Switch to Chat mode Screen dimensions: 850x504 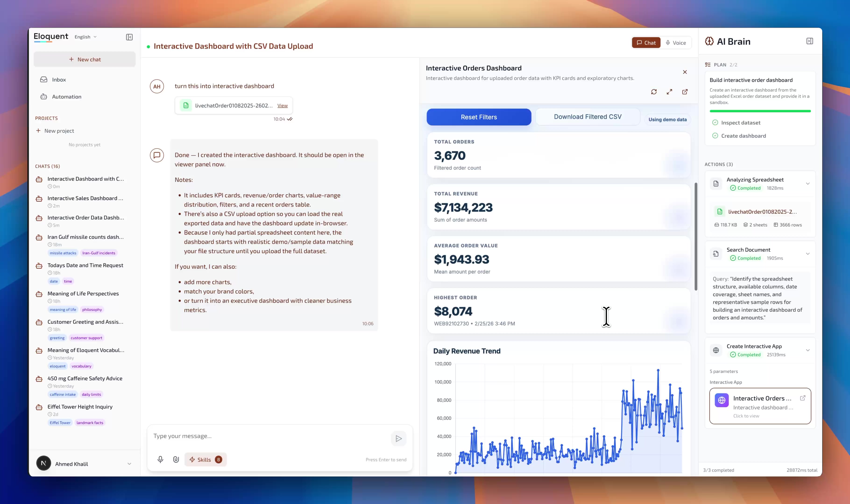(x=646, y=43)
